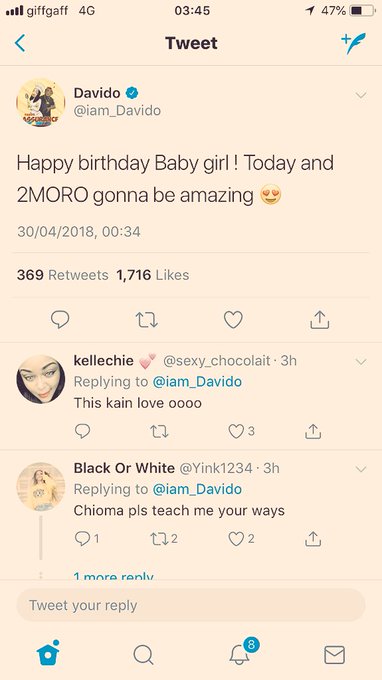
Task: Open the Search tab
Action: point(143,654)
